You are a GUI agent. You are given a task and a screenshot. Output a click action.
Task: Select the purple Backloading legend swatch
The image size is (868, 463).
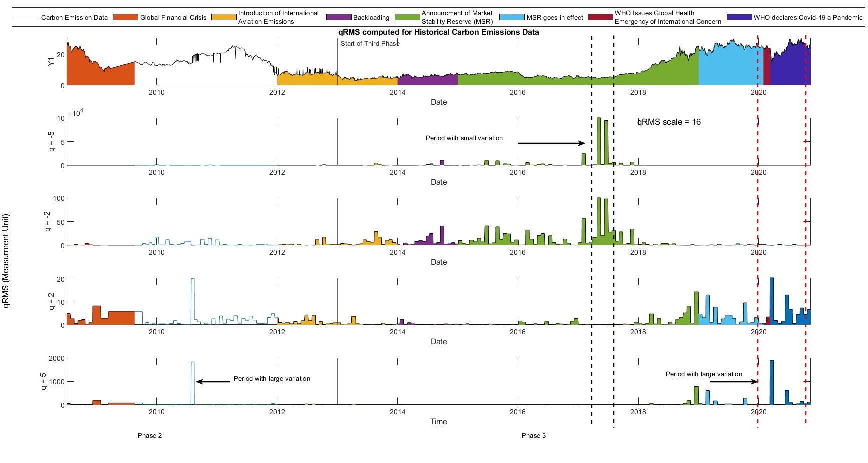(x=338, y=17)
